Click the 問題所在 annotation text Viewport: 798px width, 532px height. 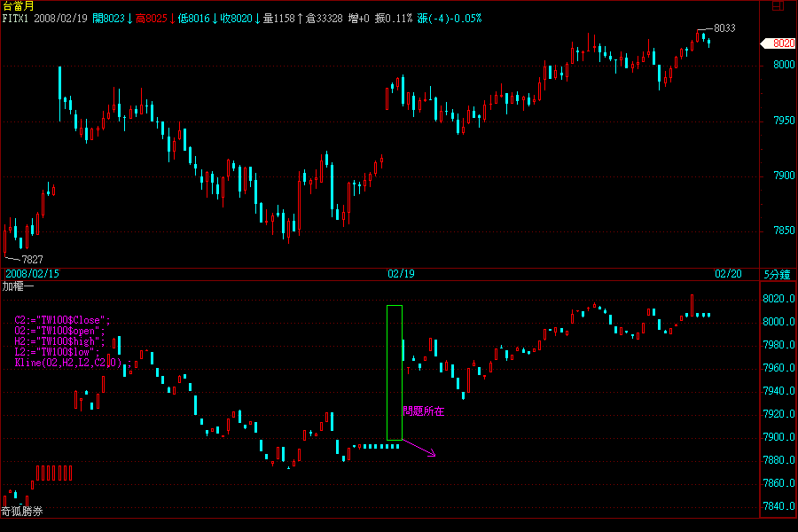click(x=423, y=411)
